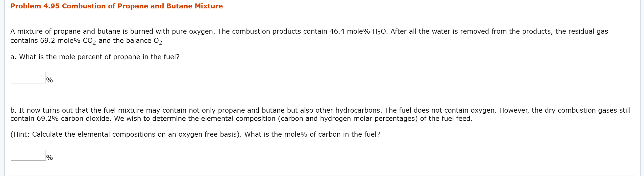Click the hint text about oxygen free basis

pyautogui.click(x=195, y=134)
